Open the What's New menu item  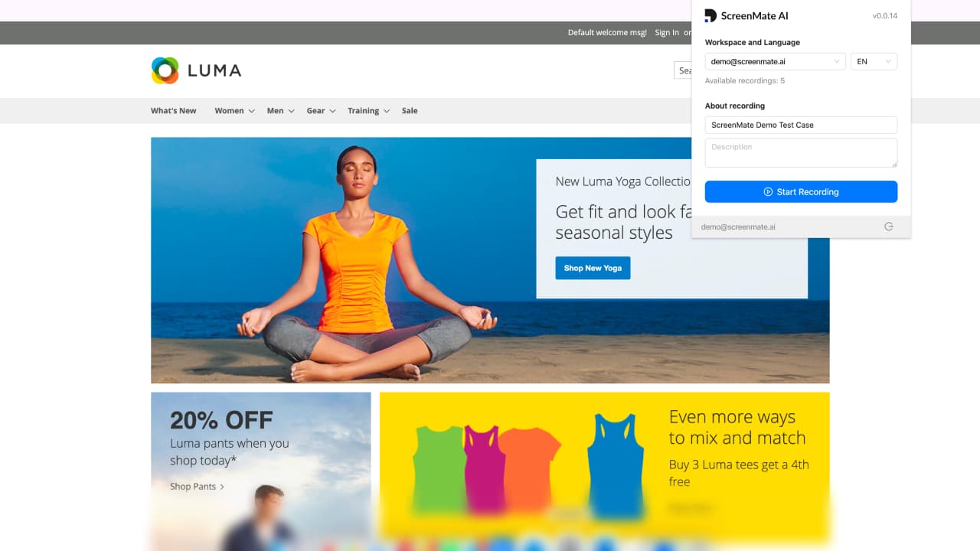point(173,111)
